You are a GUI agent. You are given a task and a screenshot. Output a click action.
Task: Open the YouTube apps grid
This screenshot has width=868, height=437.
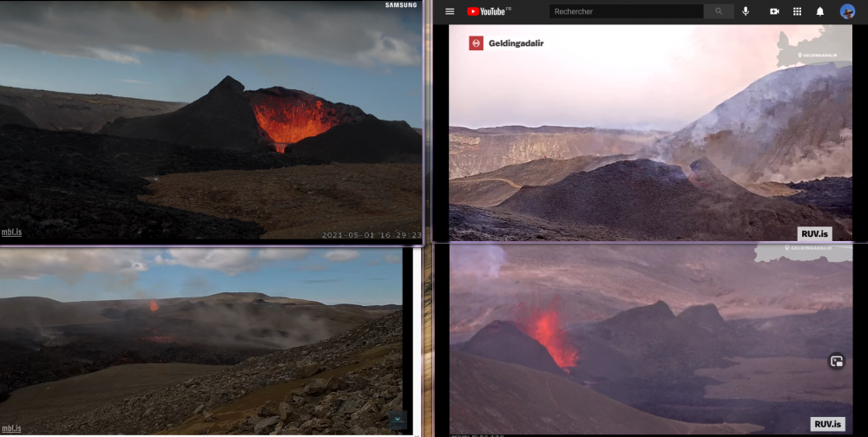(x=797, y=11)
